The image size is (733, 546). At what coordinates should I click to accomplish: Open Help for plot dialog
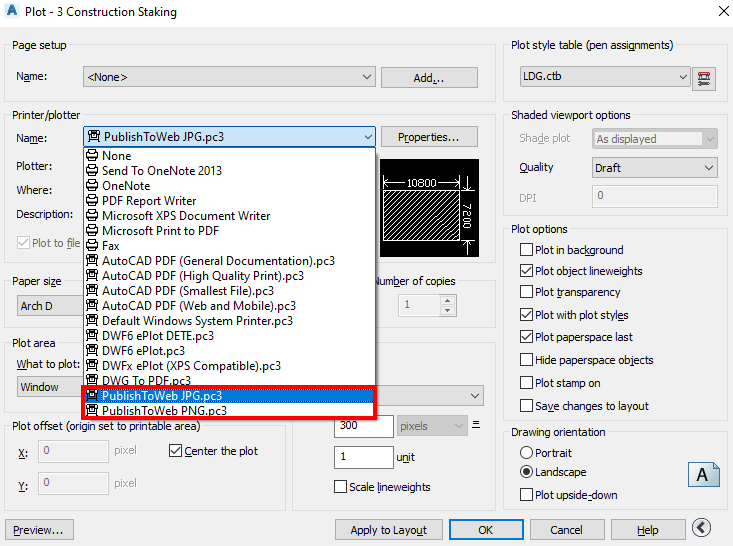(x=647, y=530)
